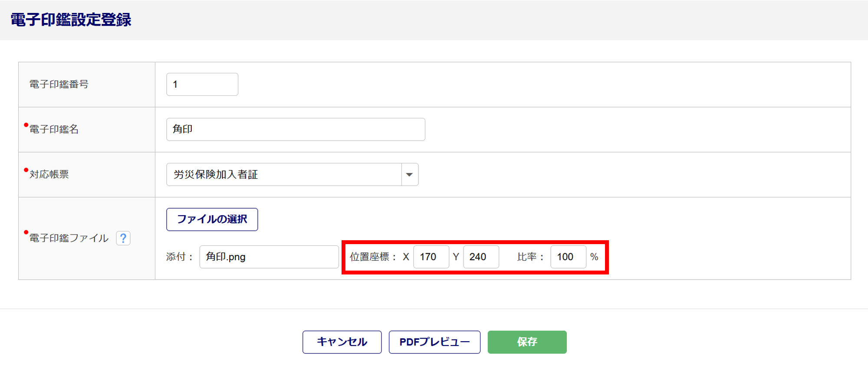
Task: Select the 労災保険加入者証 combo box text
Action: (x=284, y=175)
